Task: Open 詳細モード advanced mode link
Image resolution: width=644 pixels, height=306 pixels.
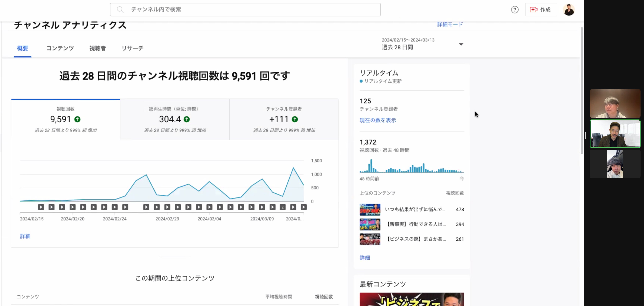Action: click(450, 24)
